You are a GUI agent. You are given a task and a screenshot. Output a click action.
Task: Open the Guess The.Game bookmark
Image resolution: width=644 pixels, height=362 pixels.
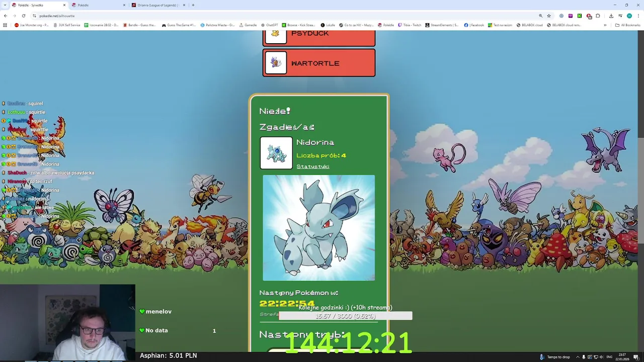179,25
